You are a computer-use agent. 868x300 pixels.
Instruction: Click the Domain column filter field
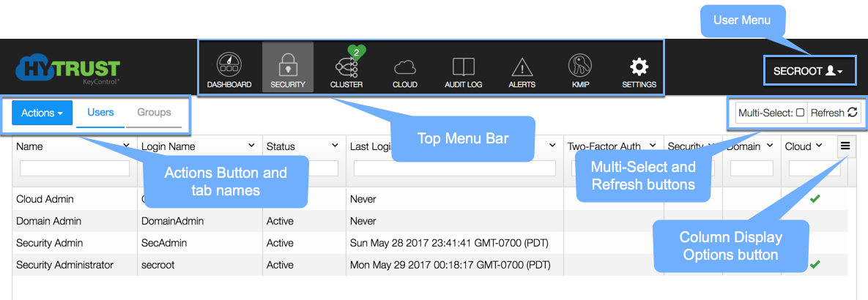(x=752, y=168)
